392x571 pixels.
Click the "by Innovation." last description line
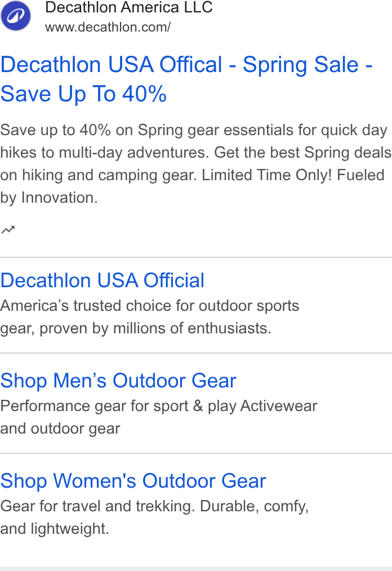coord(49,198)
